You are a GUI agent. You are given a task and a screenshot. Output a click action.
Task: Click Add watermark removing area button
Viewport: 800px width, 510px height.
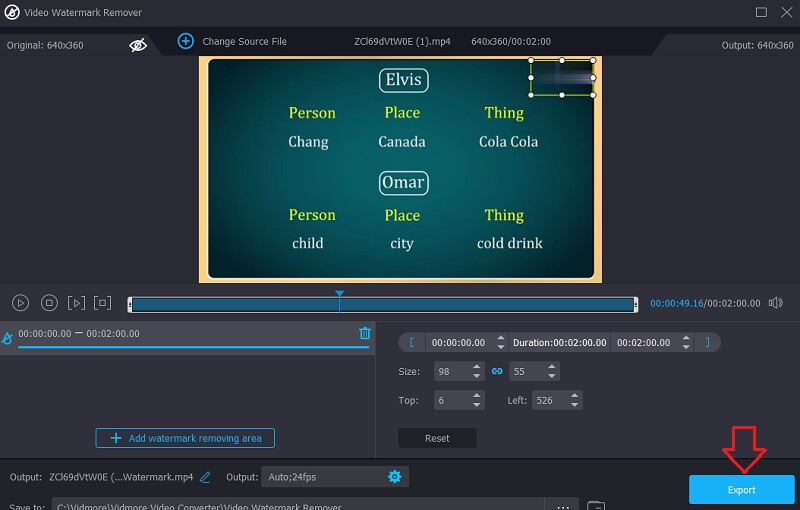pyautogui.click(x=185, y=438)
